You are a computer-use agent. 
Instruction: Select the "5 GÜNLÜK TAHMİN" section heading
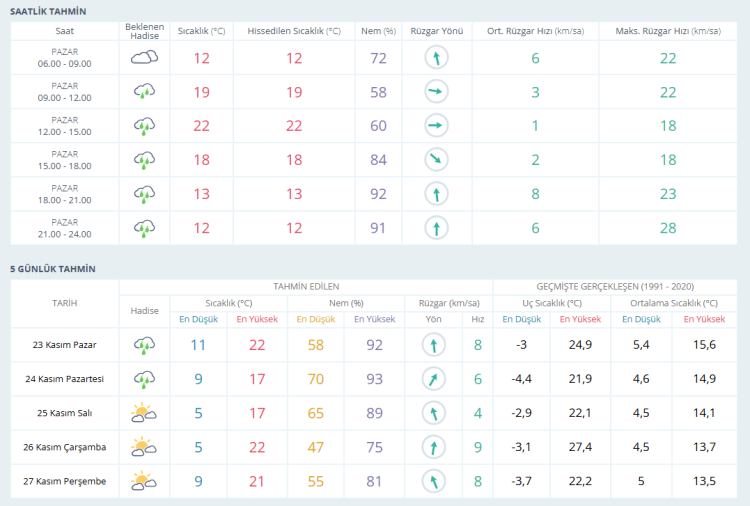52,269
